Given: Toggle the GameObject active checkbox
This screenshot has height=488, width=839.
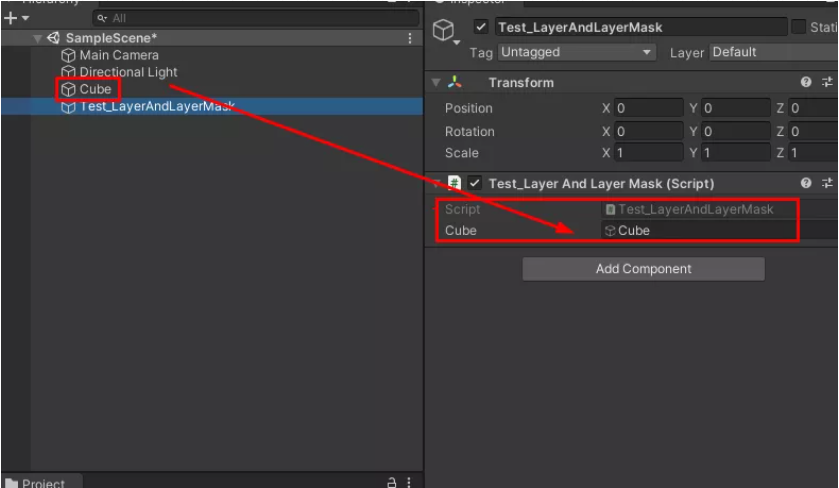Looking at the screenshot, I should point(481,27).
